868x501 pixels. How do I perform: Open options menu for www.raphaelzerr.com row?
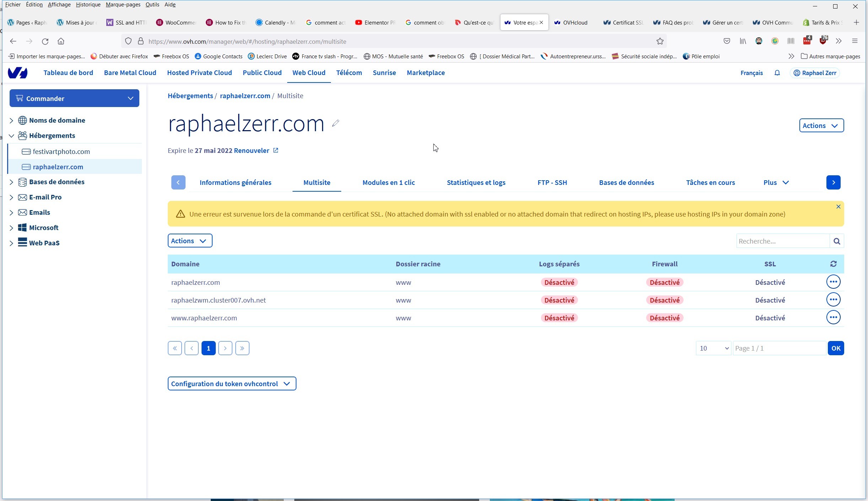833,318
